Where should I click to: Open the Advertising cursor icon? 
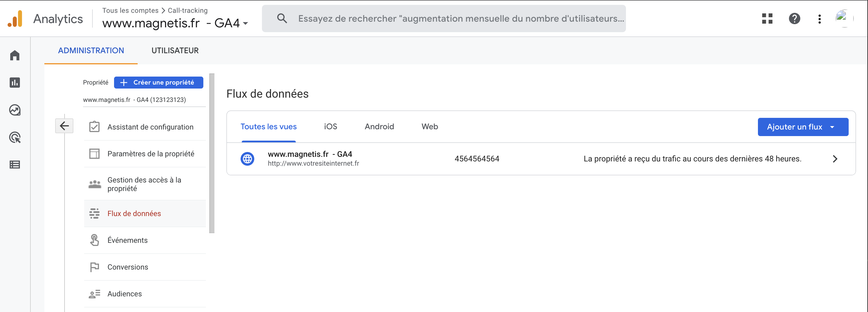(x=15, y=137)
